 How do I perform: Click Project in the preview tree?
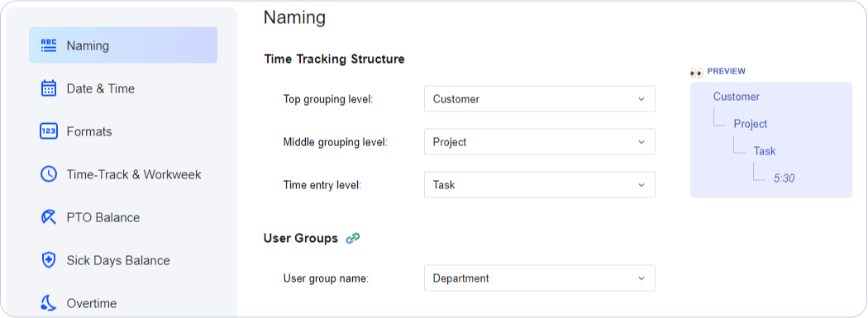[751, 124]
